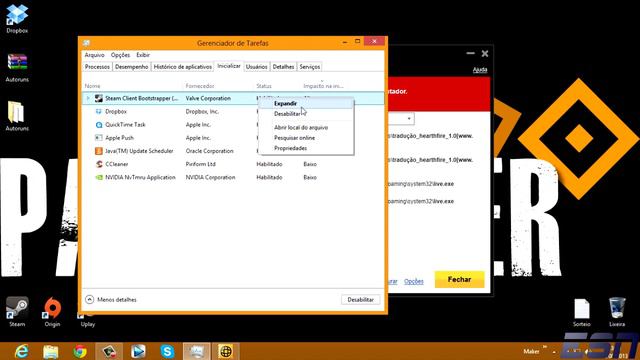Click the QuickTime Task icon
Screen dimensions: 640x360
[x=98, y=125]
